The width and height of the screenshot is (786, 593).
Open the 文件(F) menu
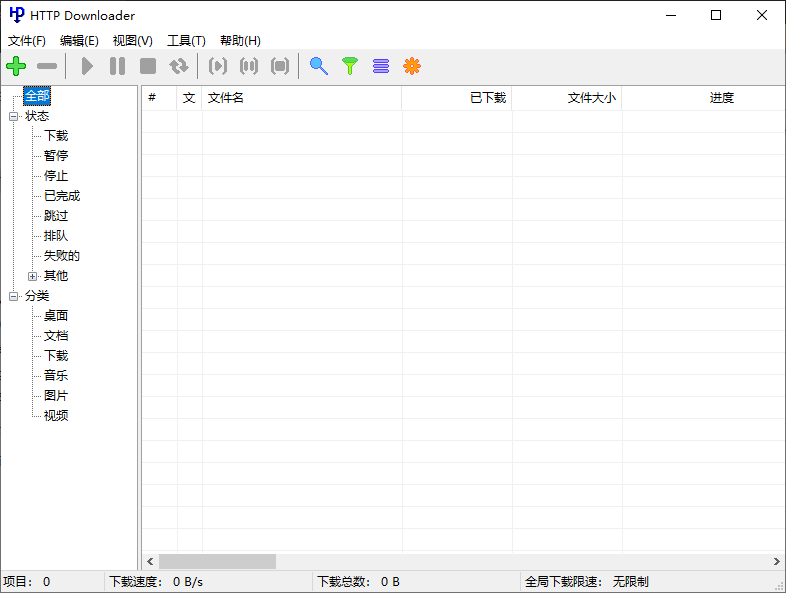(27, 41)
